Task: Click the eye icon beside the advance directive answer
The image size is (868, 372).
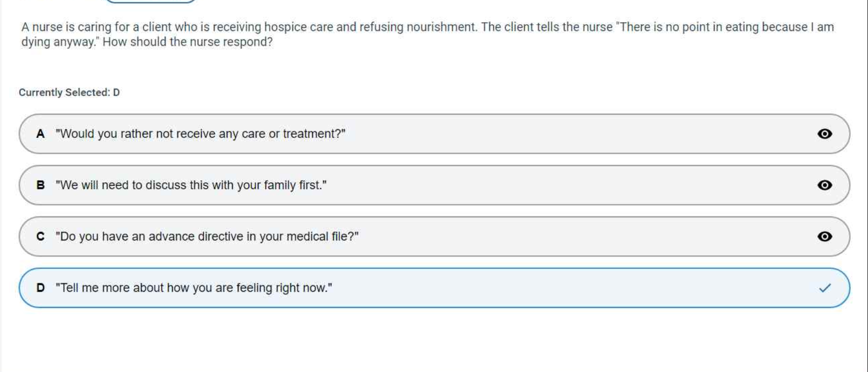Action: (824, 237)
